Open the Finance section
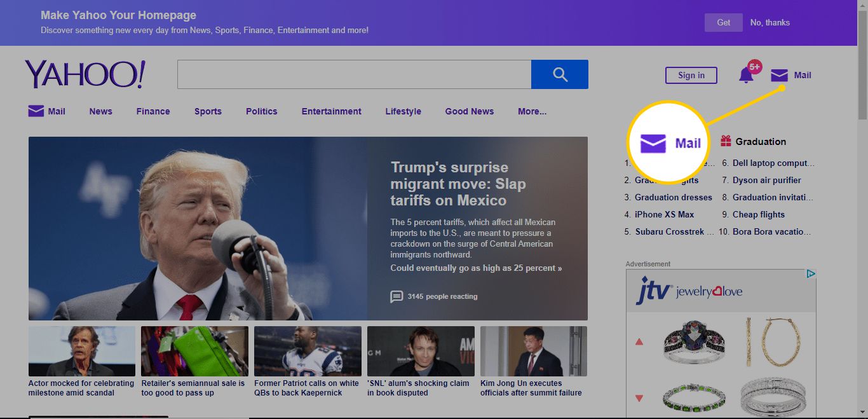Image resolution: width=868 pixels, height=419 pixels. (153, 111)
